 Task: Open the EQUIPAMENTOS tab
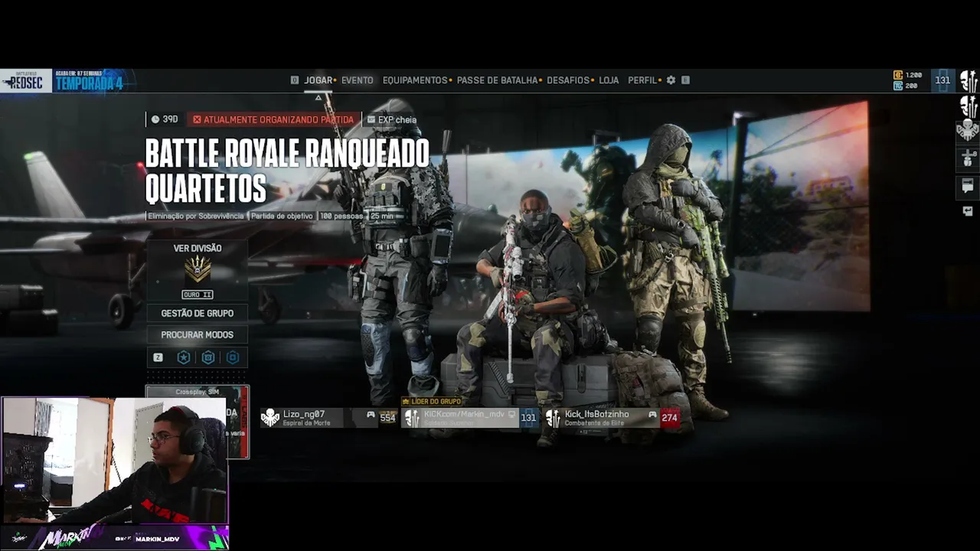[x=415, y=80]
